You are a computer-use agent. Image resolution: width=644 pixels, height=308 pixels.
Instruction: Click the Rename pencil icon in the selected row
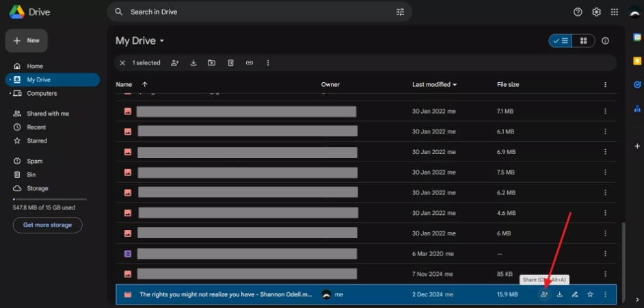pos(575,294)
